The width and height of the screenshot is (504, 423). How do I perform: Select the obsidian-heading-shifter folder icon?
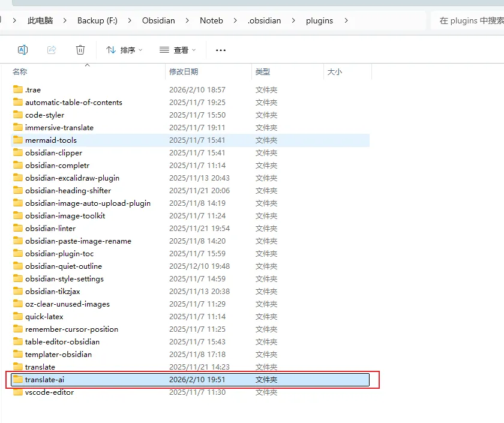(x=18, y=190)
